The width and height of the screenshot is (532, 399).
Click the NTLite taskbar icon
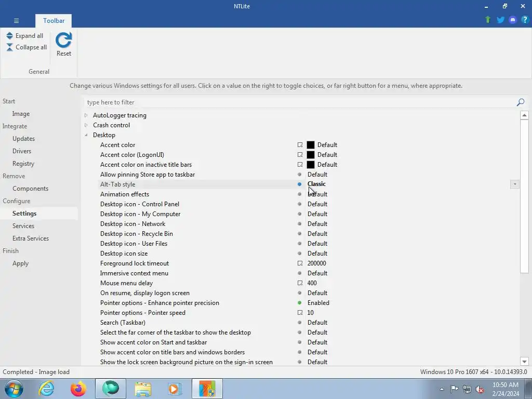click(x=207, y=389)
